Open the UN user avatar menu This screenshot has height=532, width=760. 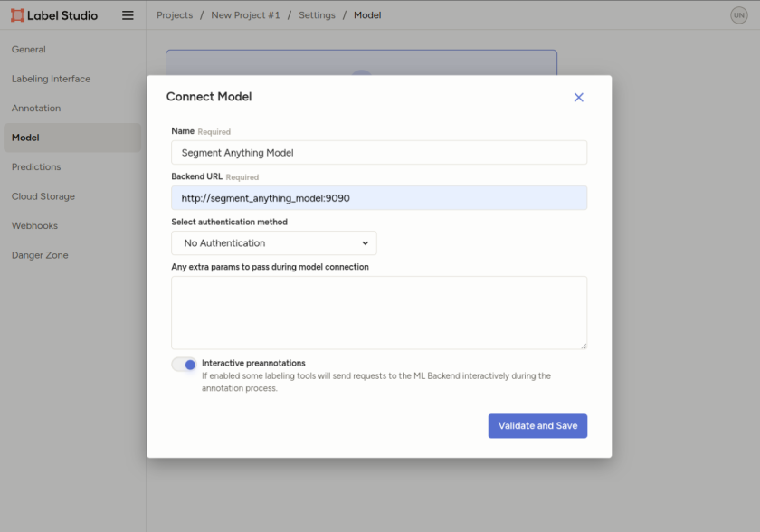(x=738, y=15)
